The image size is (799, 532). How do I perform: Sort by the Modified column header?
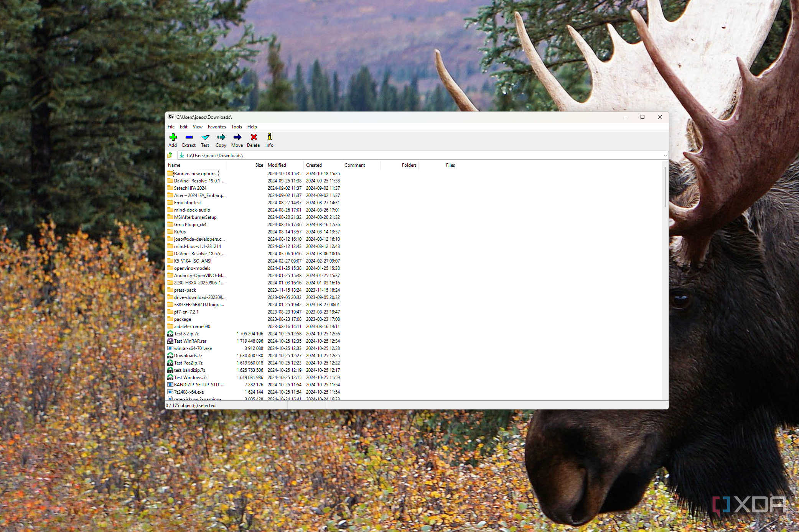(277, 165)
